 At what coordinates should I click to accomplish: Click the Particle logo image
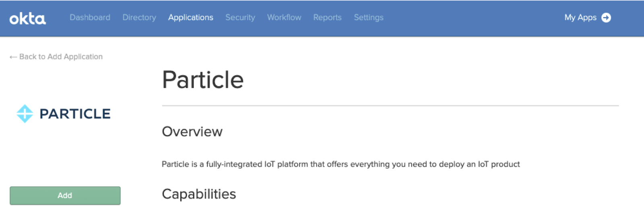coord(63,114)
